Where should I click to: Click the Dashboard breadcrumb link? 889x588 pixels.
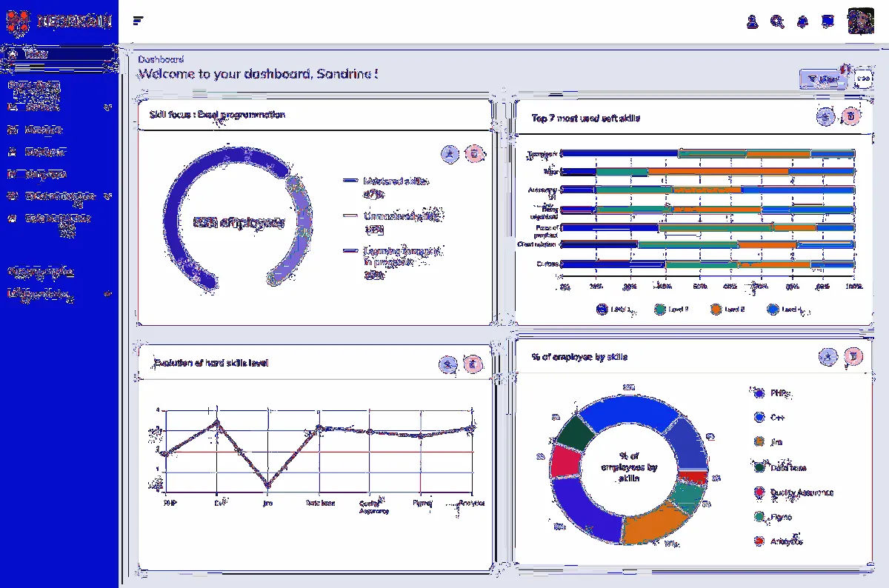click(161, 59)
